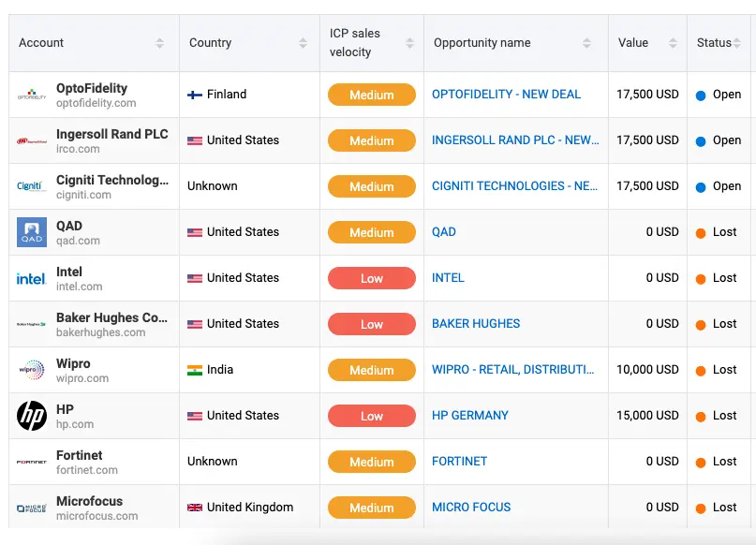Click the US flag in Baker Hughes row

pos(195,324)
